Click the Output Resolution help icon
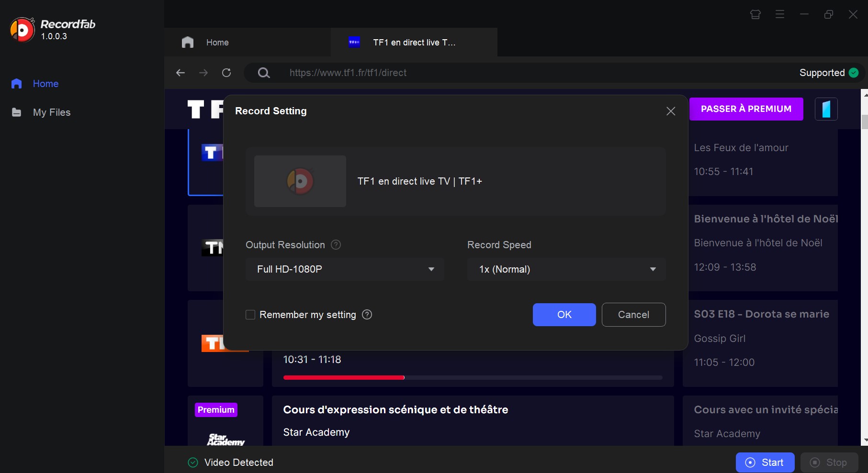 (336, 245)
